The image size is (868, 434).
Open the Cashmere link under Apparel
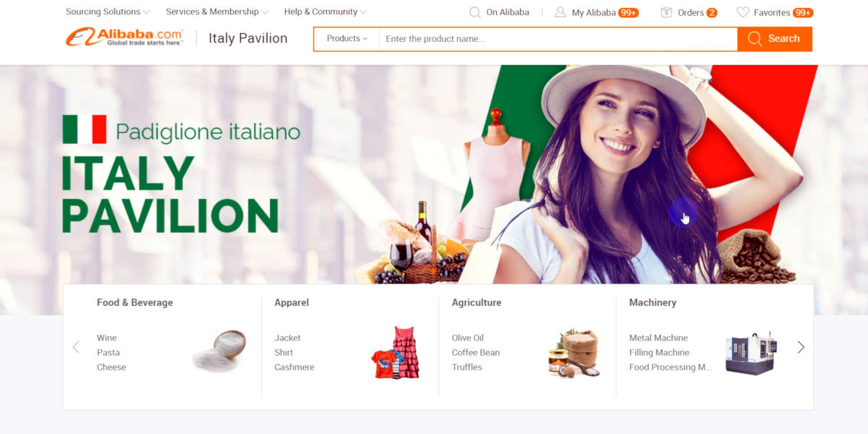(x=294, y=367)
